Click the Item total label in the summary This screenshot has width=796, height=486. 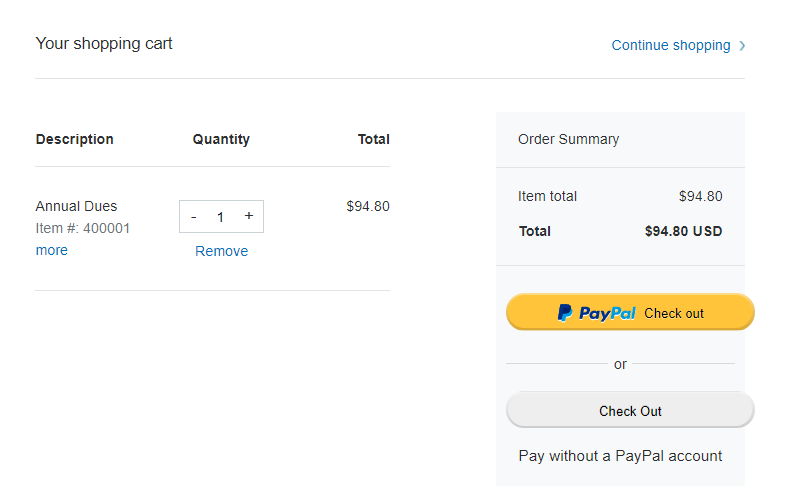(x=547, y=197)
